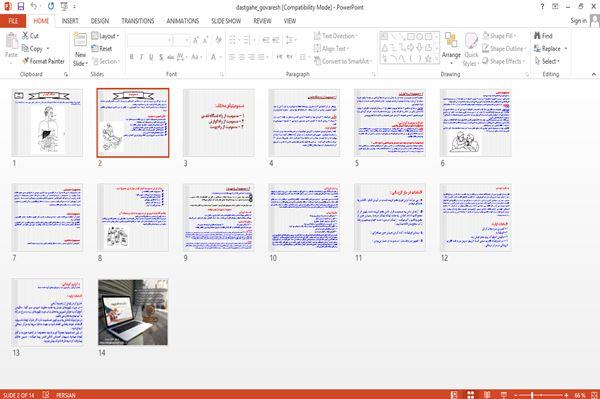
Task: Click Sign in link
Action: pos(578,21)
